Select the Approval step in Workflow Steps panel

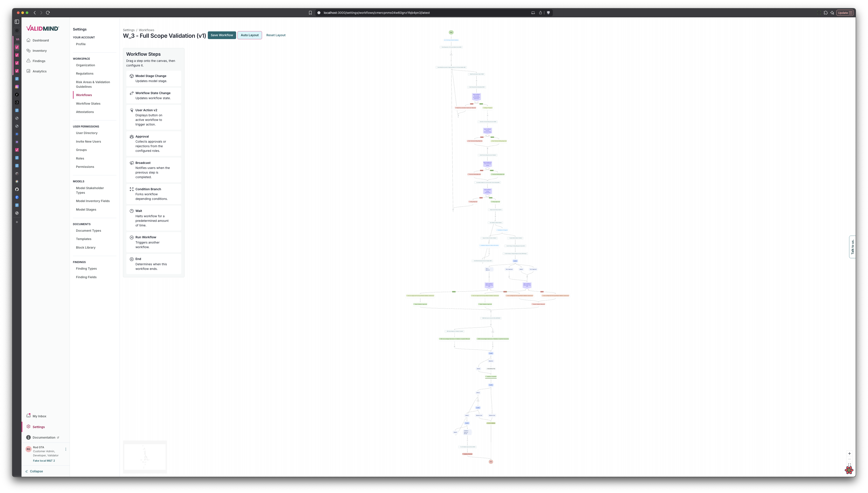click(154, 143)
